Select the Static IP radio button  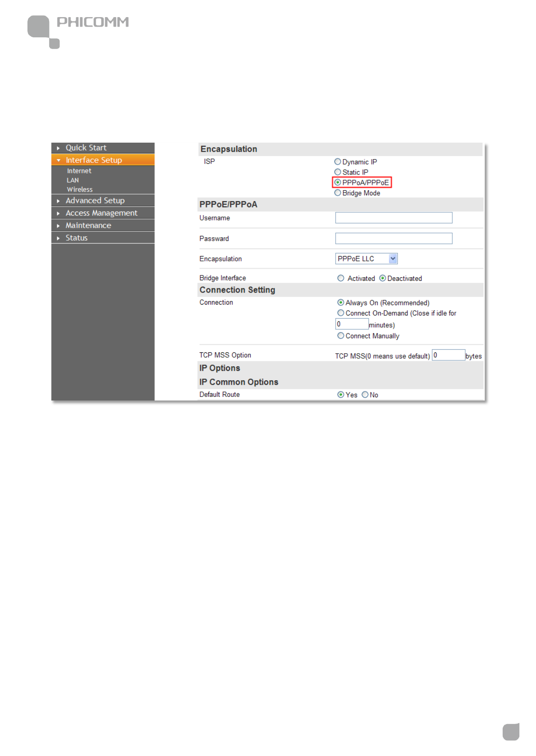(338, 172)
